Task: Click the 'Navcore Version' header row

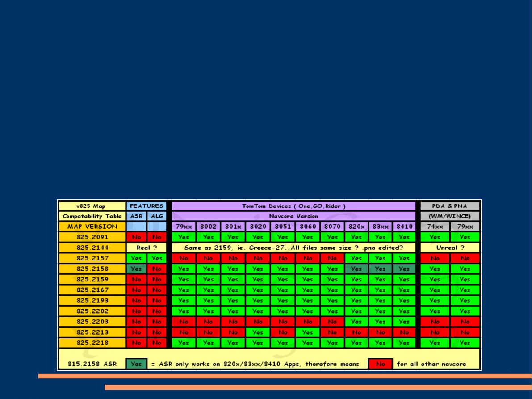Action: click(293, 216)
